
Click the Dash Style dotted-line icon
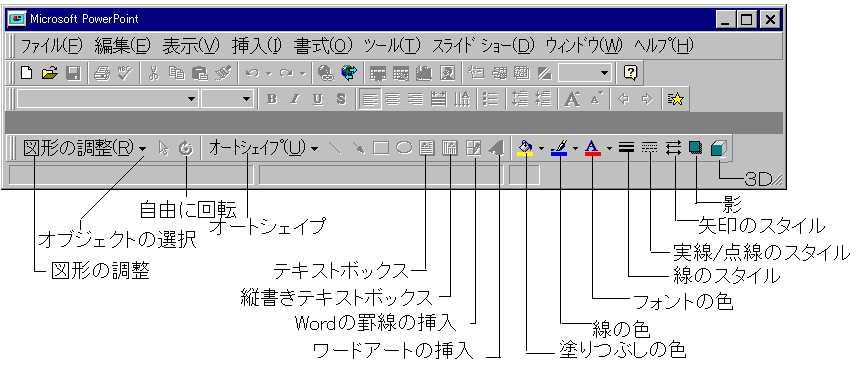click(650, 148)
